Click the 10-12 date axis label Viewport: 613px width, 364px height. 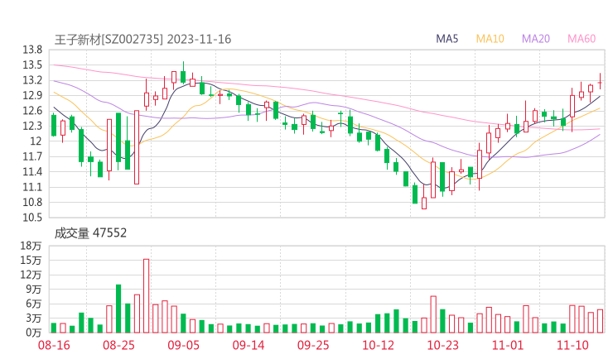(378, 345)
